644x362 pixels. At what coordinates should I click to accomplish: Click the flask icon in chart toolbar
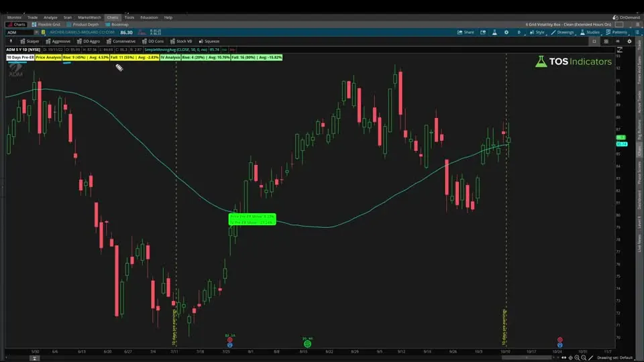click(494, 32)
